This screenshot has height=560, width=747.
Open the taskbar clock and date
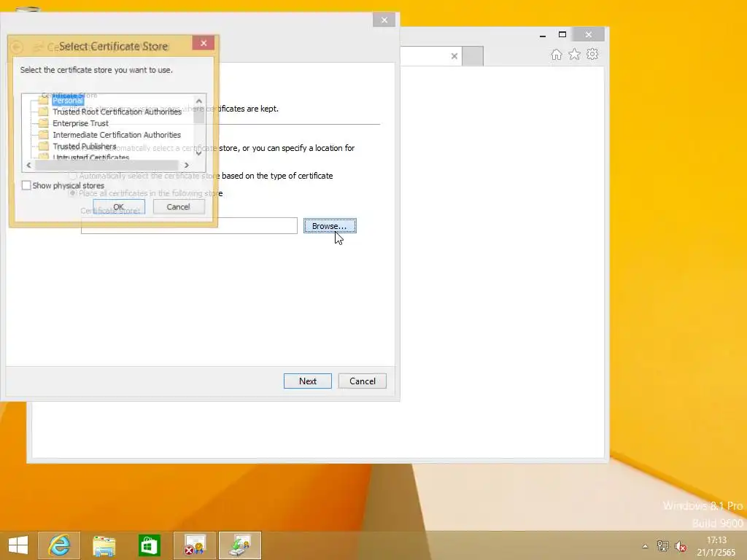[716, 546]
